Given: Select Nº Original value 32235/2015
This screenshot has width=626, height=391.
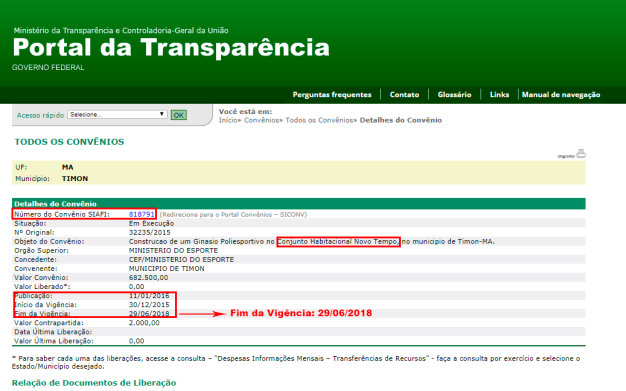Looking at the screenshot, I should click(x=149, y=232).
